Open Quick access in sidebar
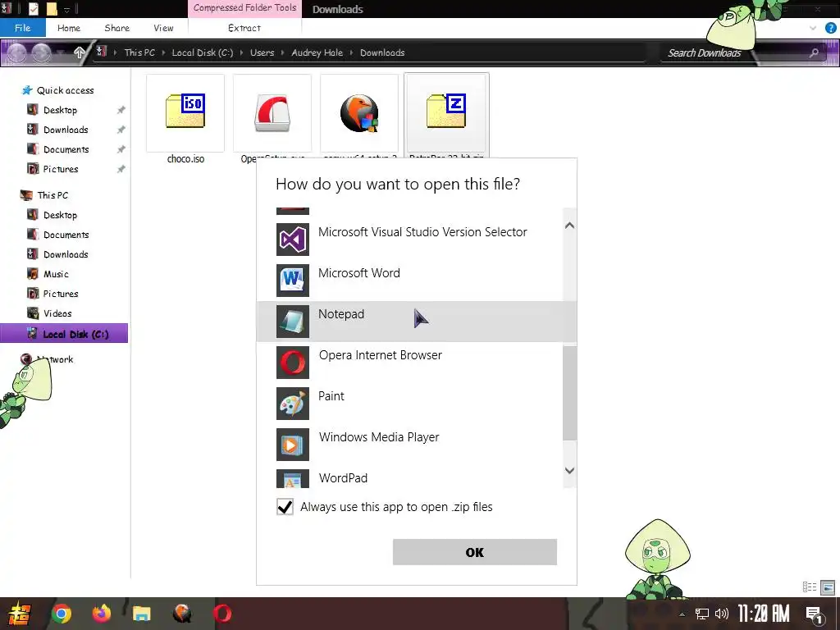Viewport: 840px width, 630px height. click(x=65, y=90)
